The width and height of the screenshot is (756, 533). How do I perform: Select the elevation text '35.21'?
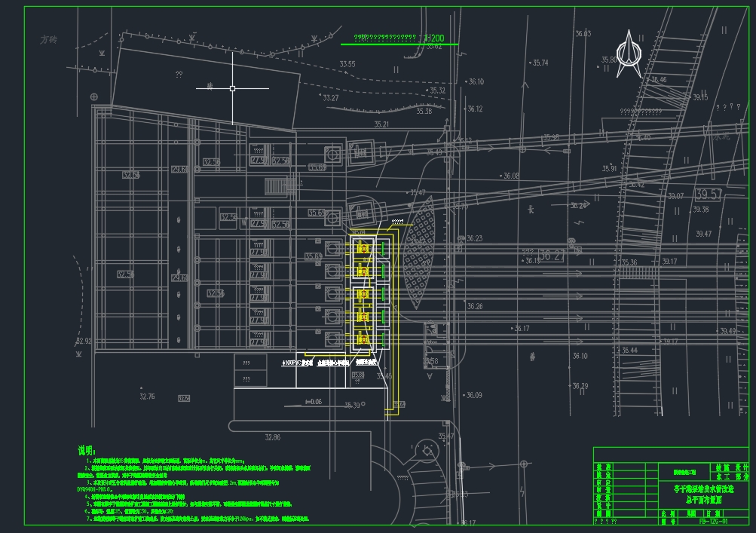(x=381, y=124)
